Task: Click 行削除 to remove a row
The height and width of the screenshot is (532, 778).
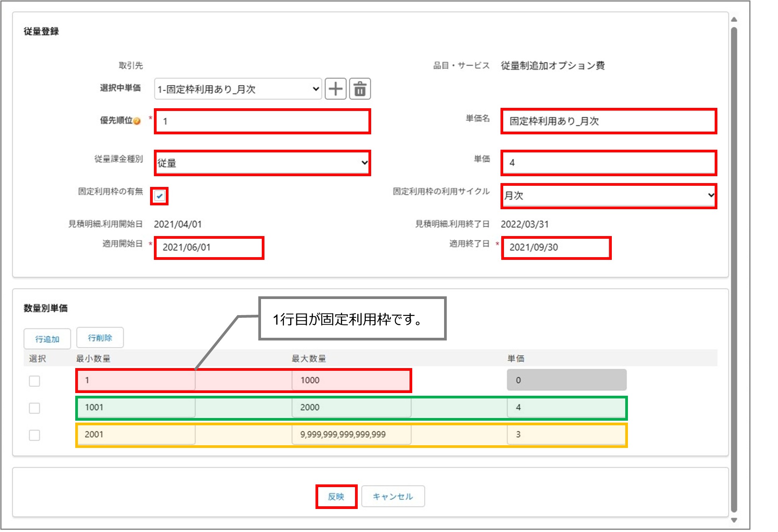Action: [x=101, y=338]
